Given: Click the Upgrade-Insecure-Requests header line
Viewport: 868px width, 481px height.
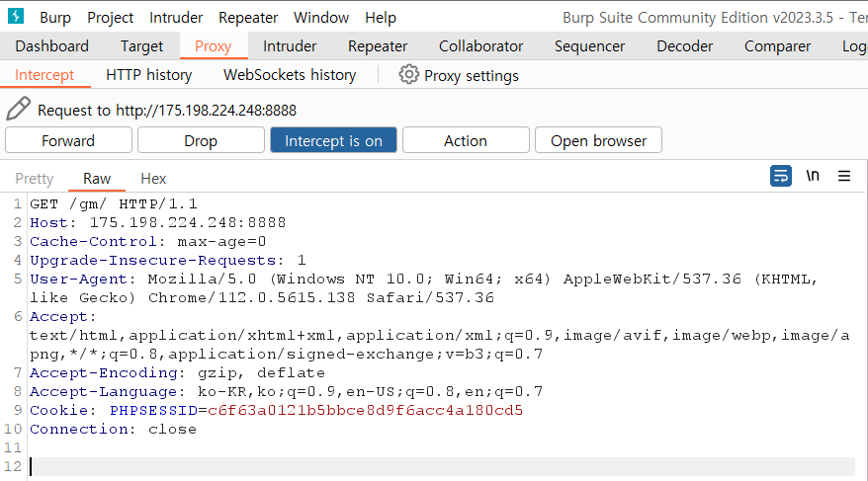Looking at the screenshot, I should 168,261.
